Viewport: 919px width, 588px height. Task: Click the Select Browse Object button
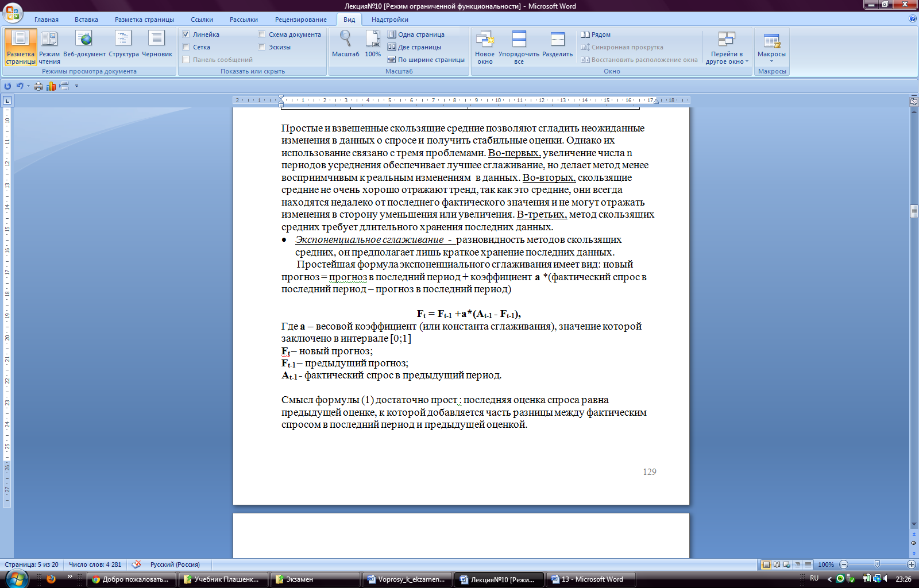tap(914, 543)
